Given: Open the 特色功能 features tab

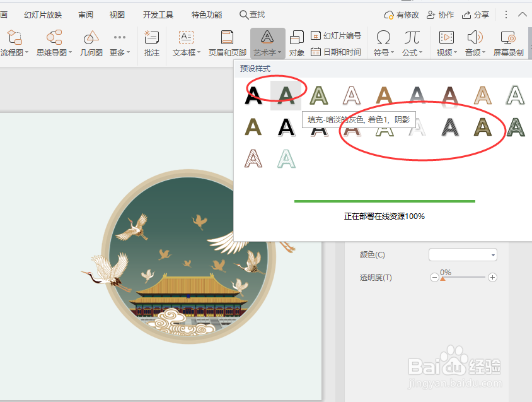Looking at the screenshot, I should [207, 15].
